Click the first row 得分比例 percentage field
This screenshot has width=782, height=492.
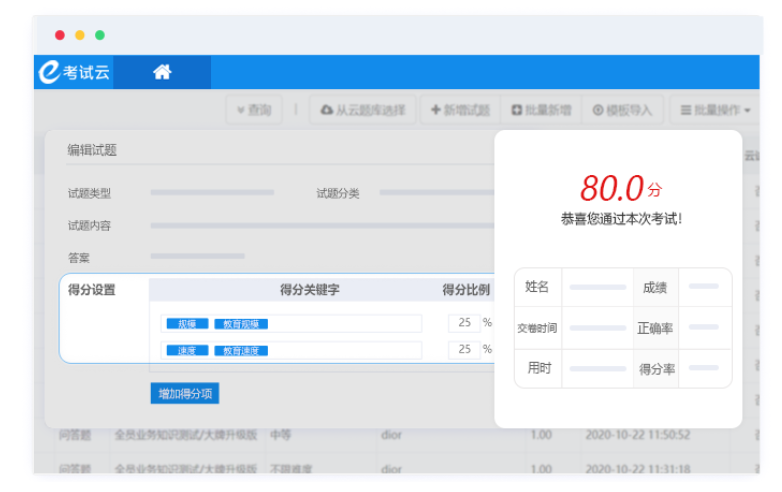[x=464, y=323]
